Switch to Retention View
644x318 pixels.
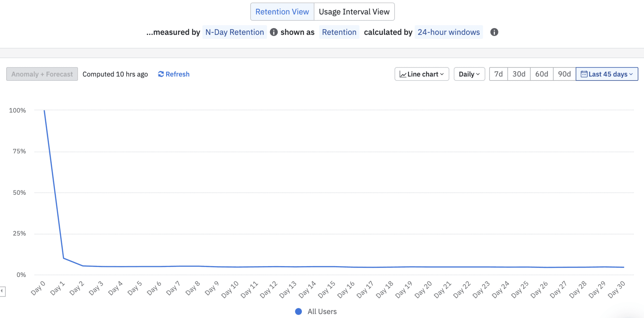tap(282, 12)
